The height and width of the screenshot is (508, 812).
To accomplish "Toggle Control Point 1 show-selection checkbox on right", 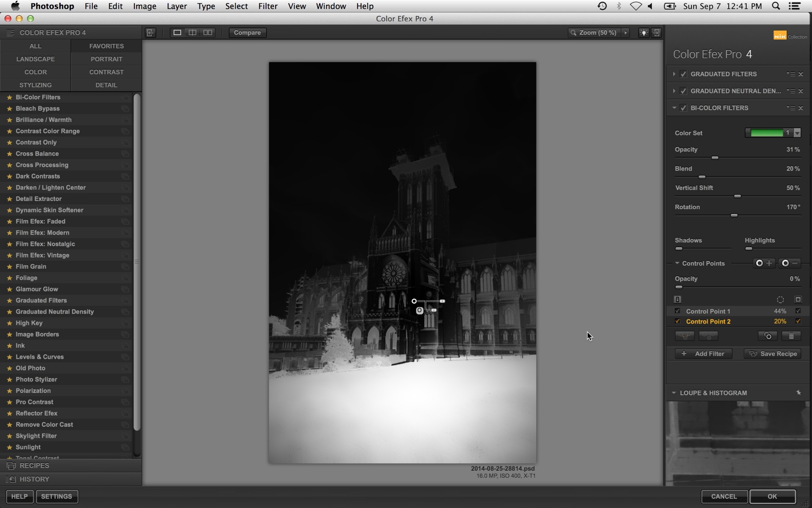I will tap(798, 311).
